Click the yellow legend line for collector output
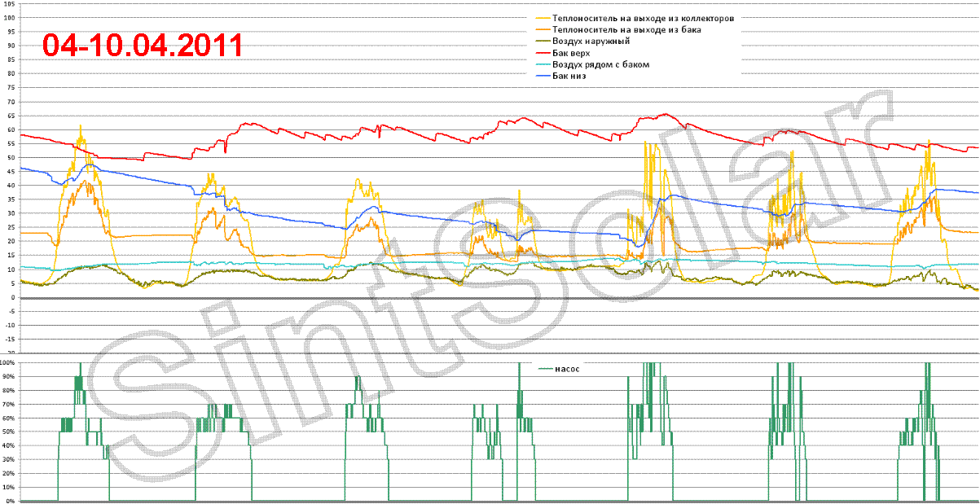 pos(542,18)
